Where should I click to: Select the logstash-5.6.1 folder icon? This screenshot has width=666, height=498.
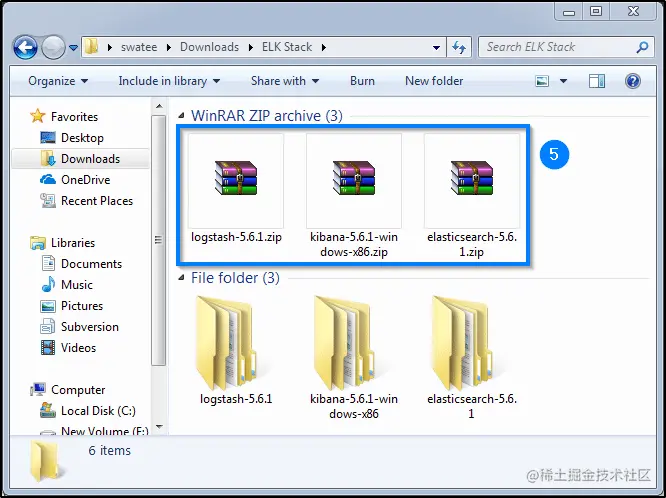[226, 343]
